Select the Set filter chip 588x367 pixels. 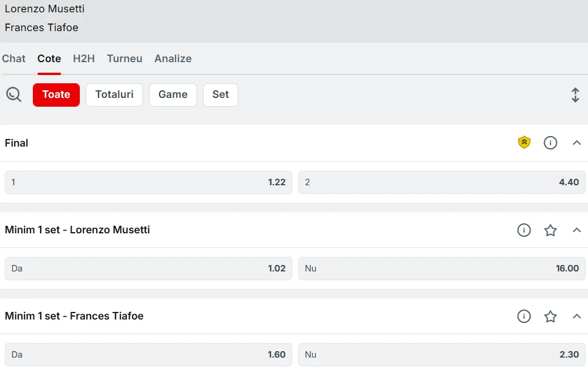coord(221,95)
